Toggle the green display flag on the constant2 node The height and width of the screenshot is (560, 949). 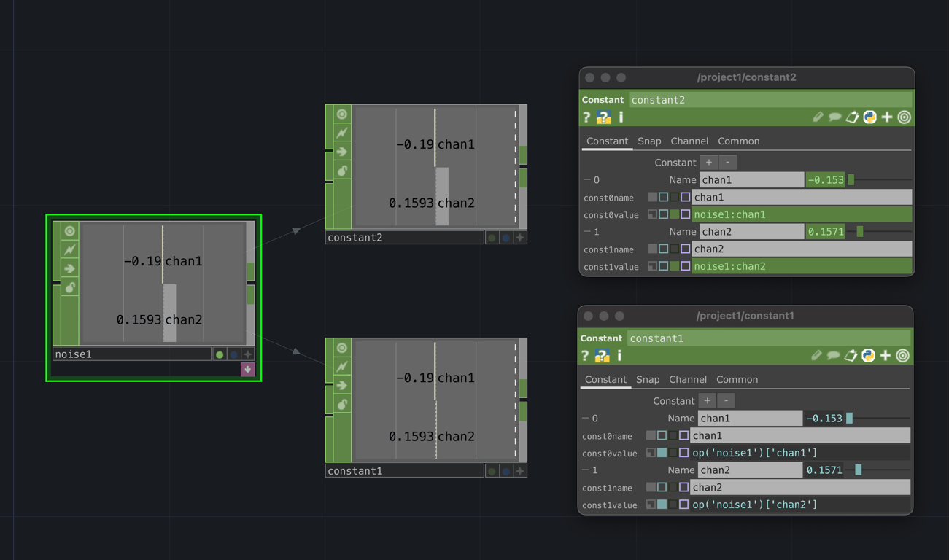pos(492,237)
